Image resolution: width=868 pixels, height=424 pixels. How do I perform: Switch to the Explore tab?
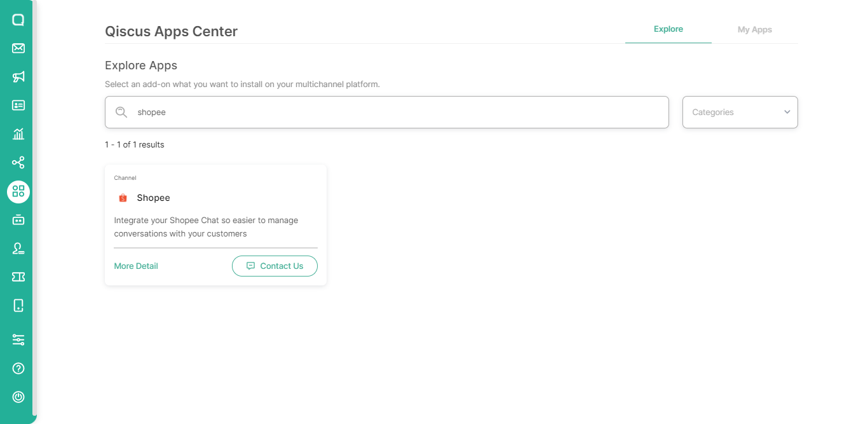click(x=668, y=29)
